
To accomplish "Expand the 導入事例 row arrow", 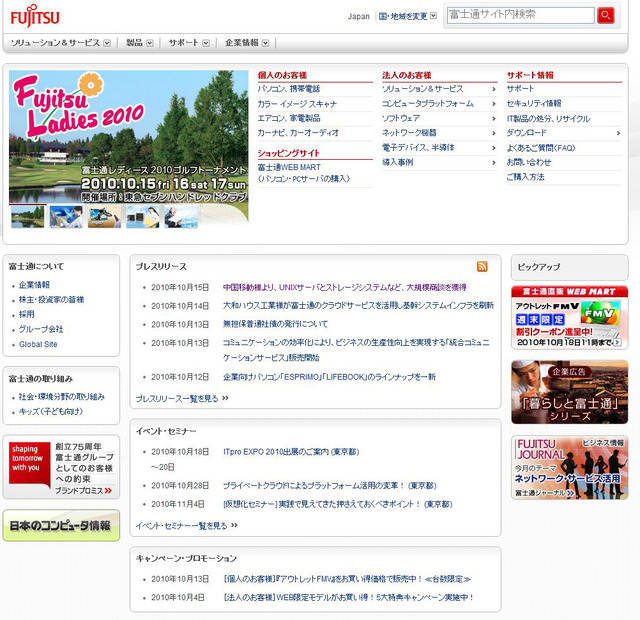I will coord(493,162).
